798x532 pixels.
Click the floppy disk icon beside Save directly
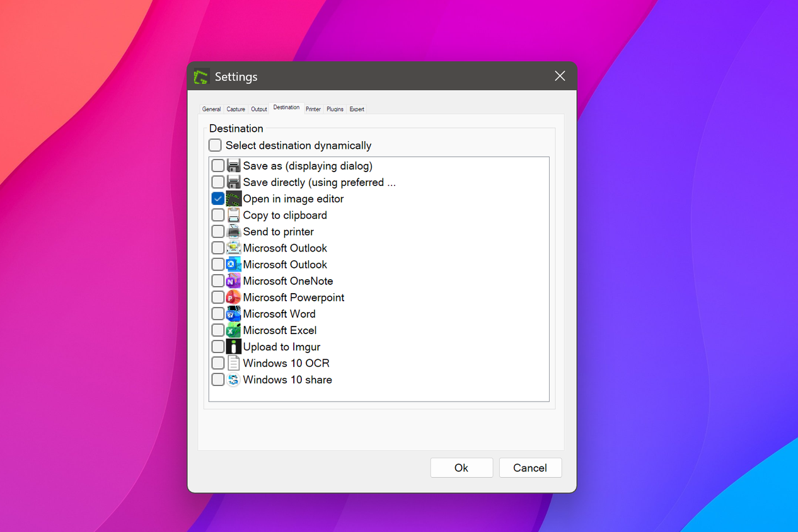point(234,182)
